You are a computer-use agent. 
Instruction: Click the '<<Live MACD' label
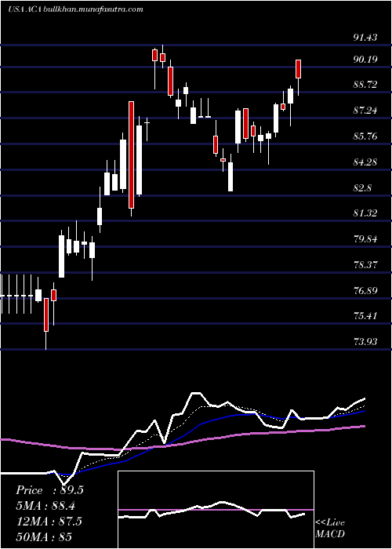click(x=330, y=529)
